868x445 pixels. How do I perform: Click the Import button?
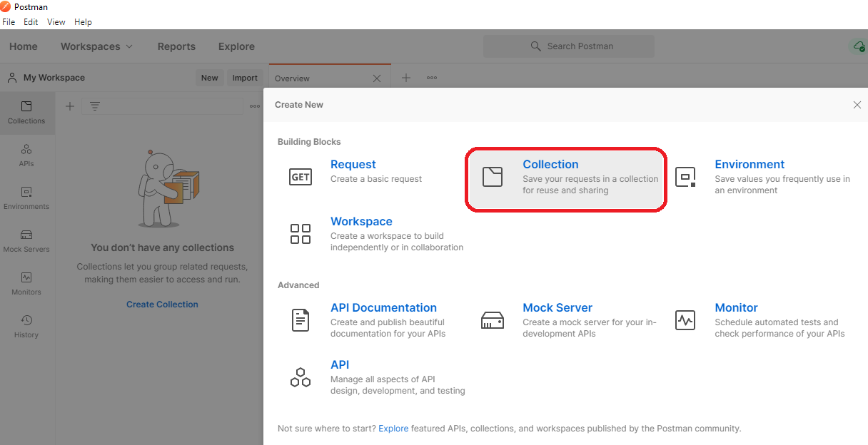pyautogui.click(x=245, y=78)
